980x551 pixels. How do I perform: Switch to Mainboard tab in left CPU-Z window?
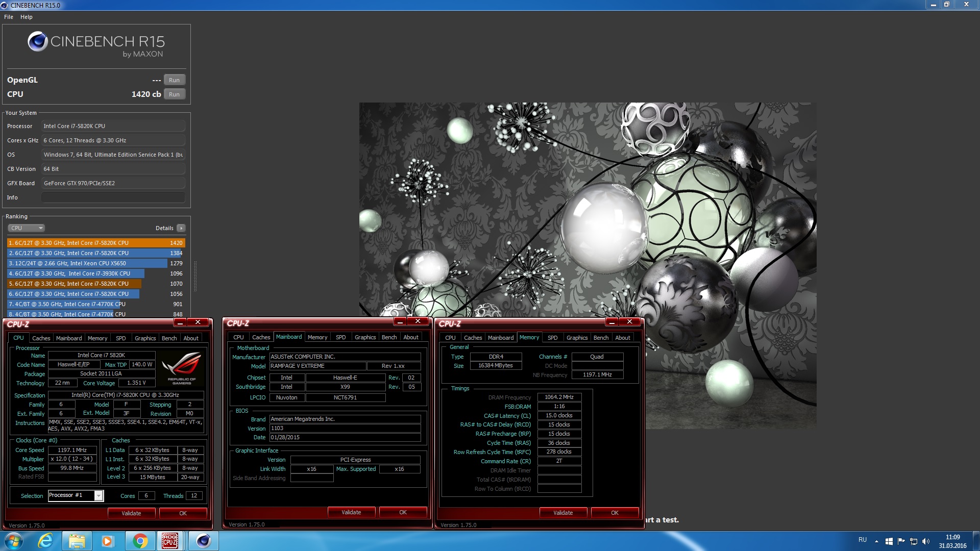[x=69, y=338]
